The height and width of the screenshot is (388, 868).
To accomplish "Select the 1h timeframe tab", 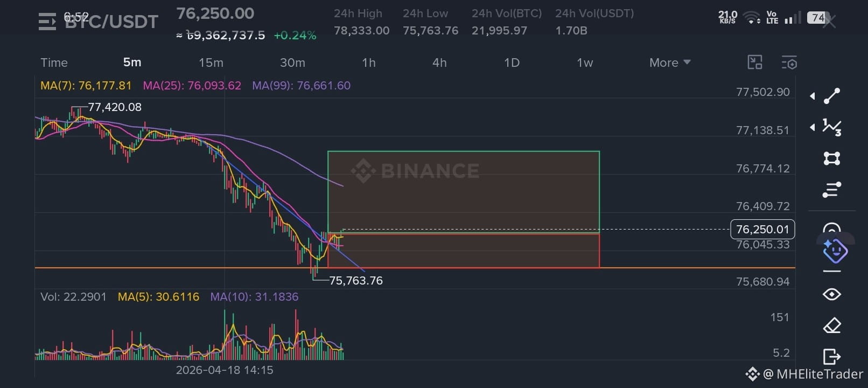I will (369, 63).
